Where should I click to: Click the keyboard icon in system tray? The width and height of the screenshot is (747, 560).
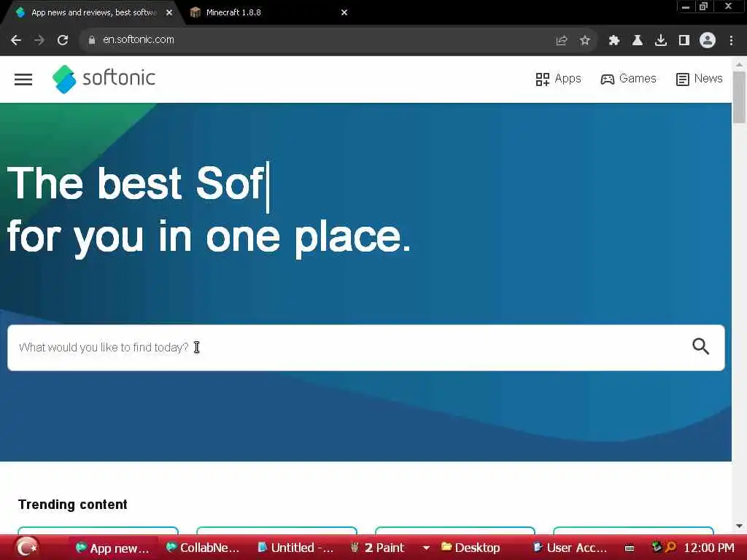point(630,548)
